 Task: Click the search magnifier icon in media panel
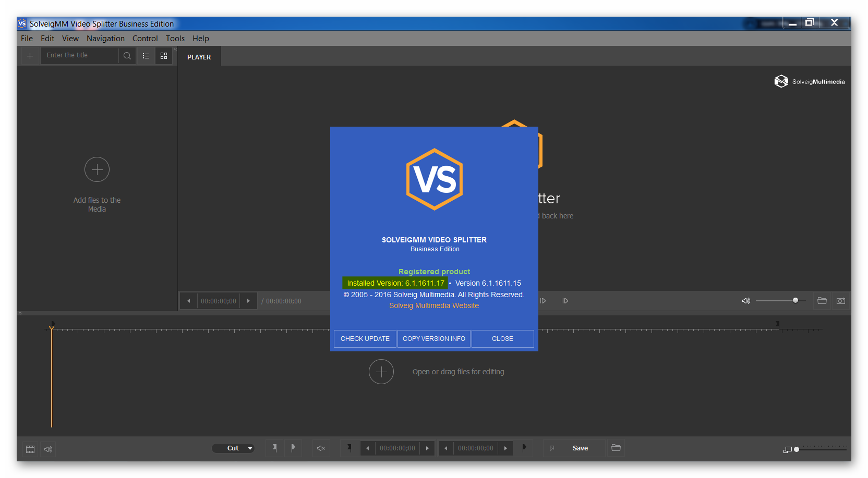coord(127,56)
